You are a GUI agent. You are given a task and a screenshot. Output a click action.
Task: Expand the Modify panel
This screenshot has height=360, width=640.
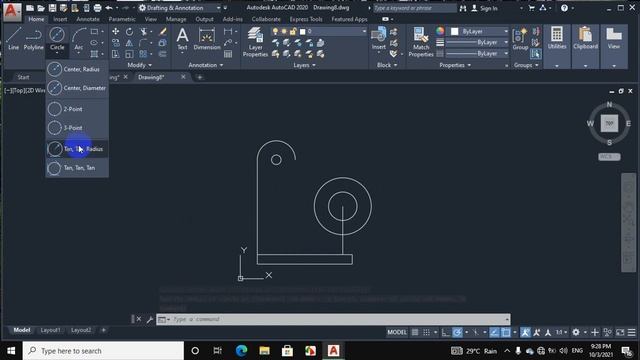(139, 65)
